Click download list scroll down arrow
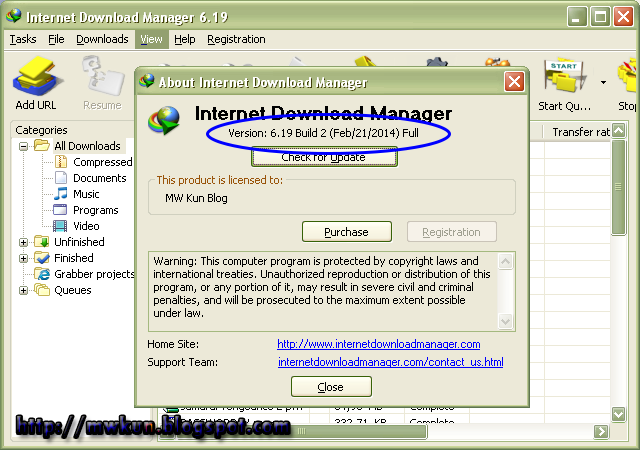640x450 pixels. click(619, 415)
